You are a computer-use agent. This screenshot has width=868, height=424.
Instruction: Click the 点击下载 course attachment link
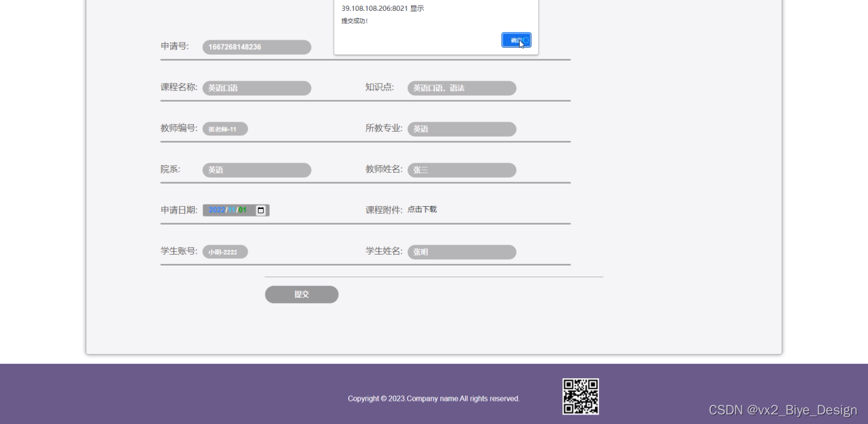422,210
